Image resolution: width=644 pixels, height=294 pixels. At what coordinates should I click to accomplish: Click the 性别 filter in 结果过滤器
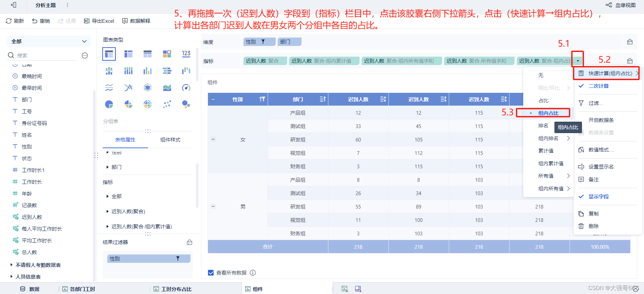click(x=149, y=258)
